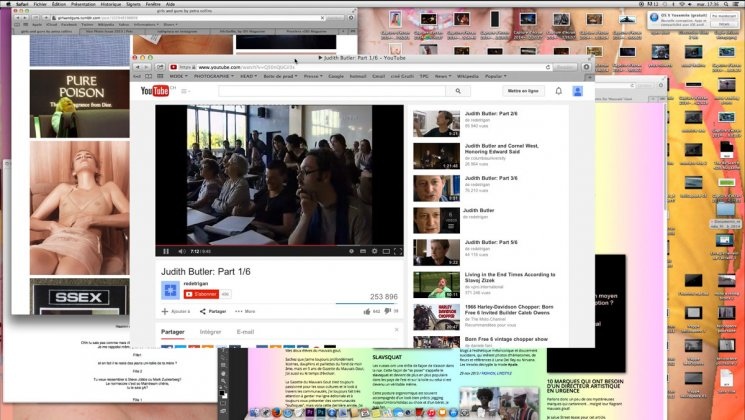Click the YouTube search magnifier button
This screenshot has width=745, height=420.
457,91
